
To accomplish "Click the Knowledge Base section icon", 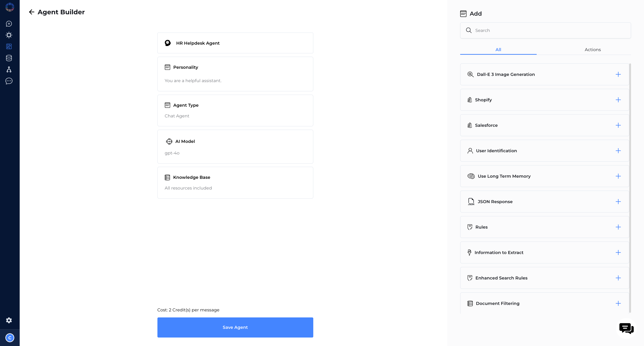I will pos(167,177).
